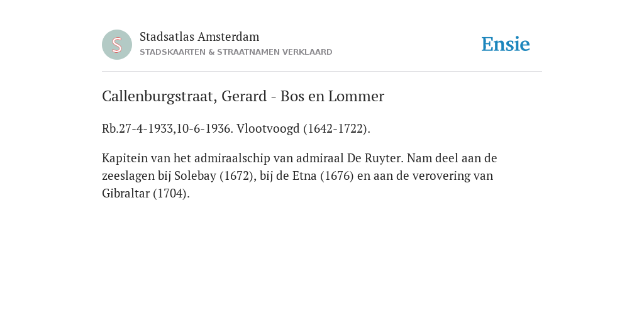Open the Ensie logo link
The image size is (644, 322).
tap(506, 44)
